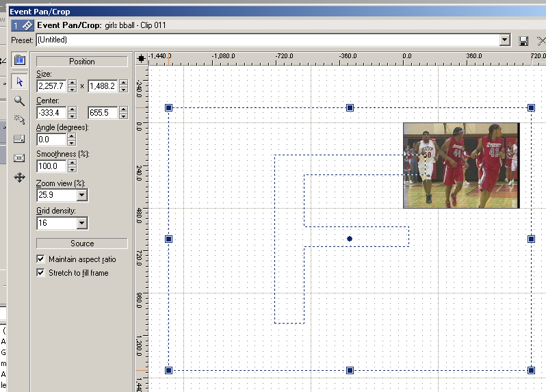
Task: Click the Position section header
Action: pyautogui.click(x=81, y=62)
